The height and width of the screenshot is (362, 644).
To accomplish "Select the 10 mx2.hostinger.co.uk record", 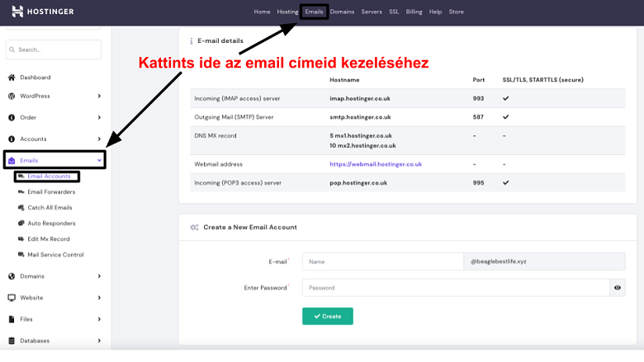I will [362, 145].
